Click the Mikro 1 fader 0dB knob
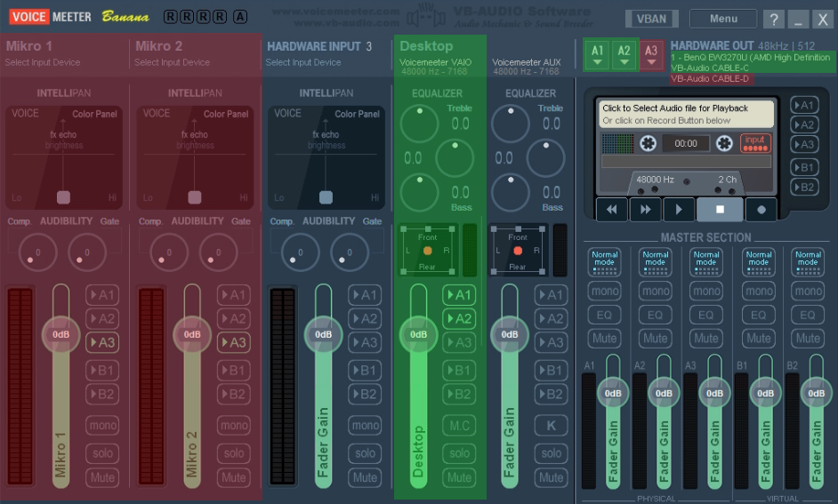Image resolution: width=838 pixels, height=504 pixels. (60, 335)
